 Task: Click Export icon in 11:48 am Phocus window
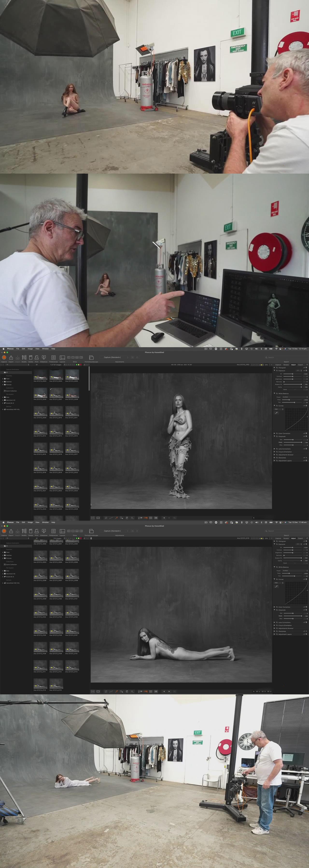pyautogui.click(x=11, y=531)
